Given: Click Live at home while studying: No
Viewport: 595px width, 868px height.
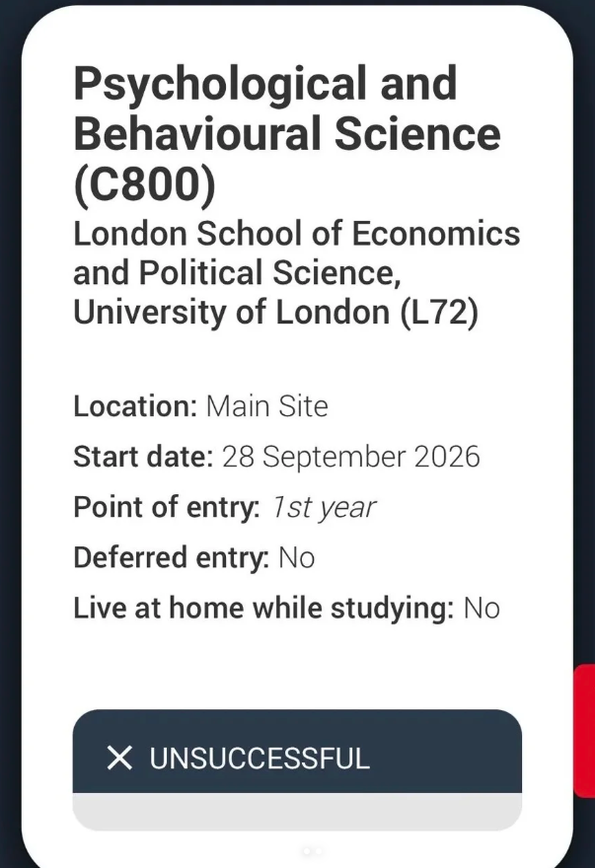Looking at the screenshot, I should pos(286,608).
